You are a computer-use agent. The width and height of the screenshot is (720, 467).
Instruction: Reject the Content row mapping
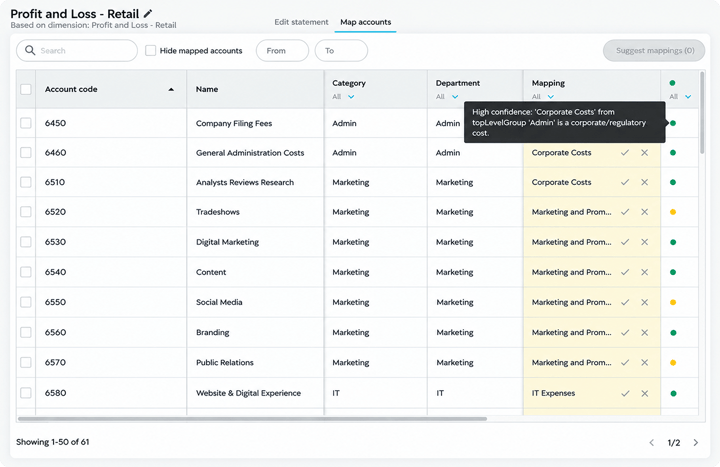click(645, 272)
